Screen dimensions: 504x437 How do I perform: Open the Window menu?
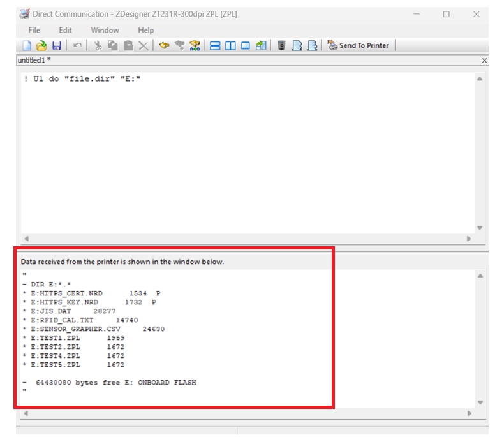(105, 30)
